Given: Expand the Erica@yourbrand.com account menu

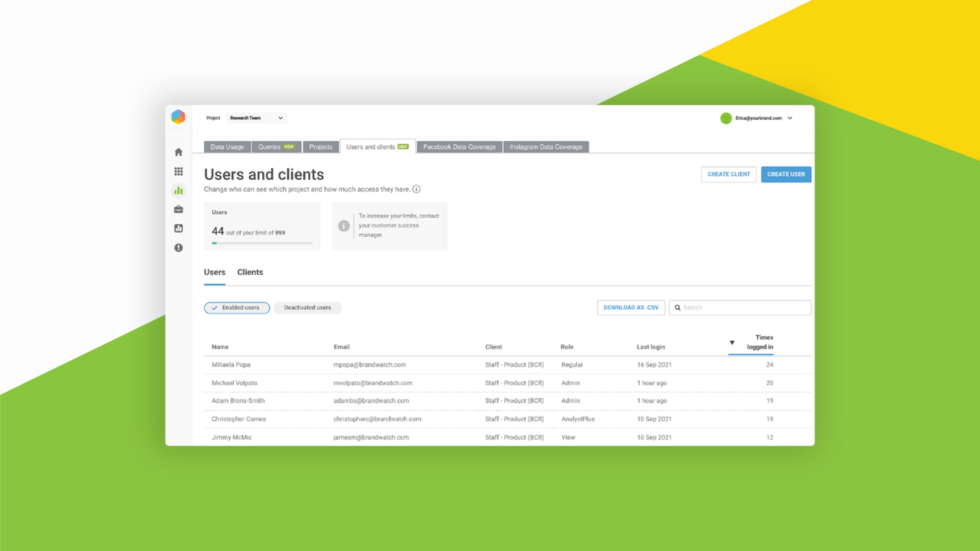Looking at the screenshot, I should coord(757,118).
